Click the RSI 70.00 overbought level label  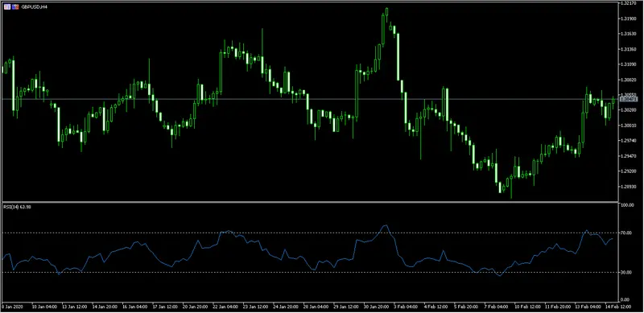[x=626, y=233]
